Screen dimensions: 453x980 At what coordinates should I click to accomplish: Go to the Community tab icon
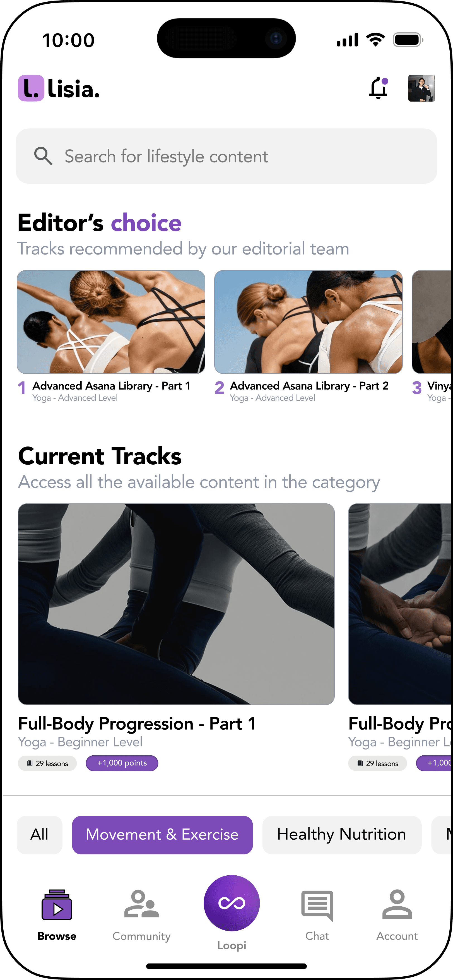click(141, 904)
